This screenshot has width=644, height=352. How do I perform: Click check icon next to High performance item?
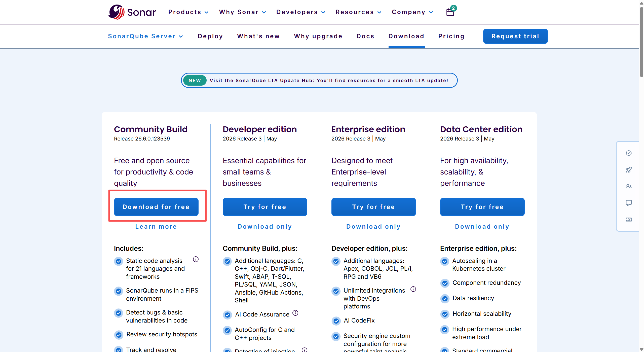point(445,330)
